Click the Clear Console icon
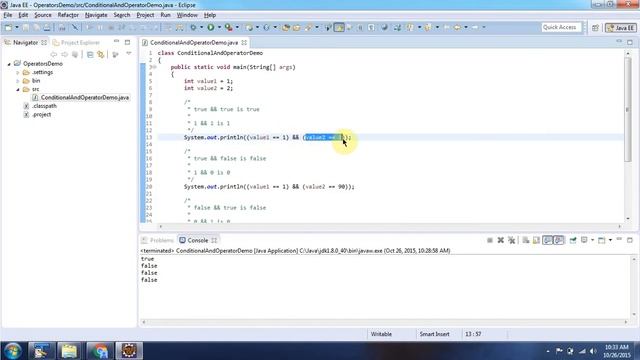 point(526,240)
